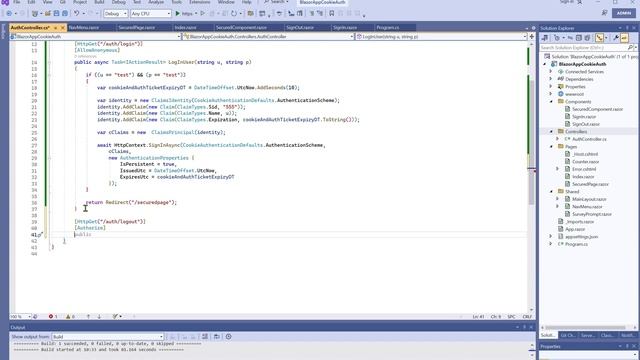Expand the Connected Services node

coord(550,71)
